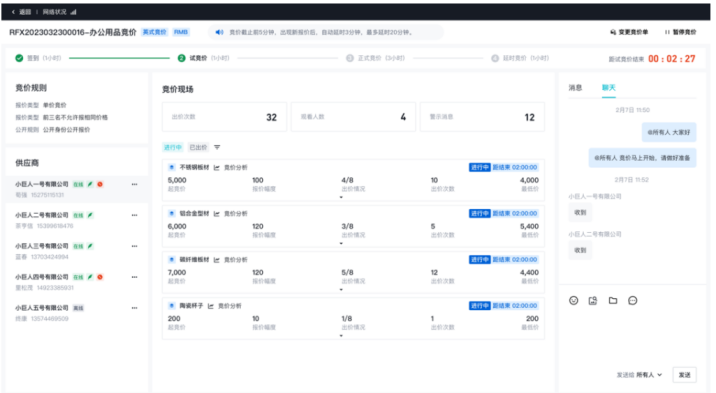The width and height of the screenshot is (716, 393).
Task: Open more options for 小巨人一号有限公司
Action: click(134, 184)
